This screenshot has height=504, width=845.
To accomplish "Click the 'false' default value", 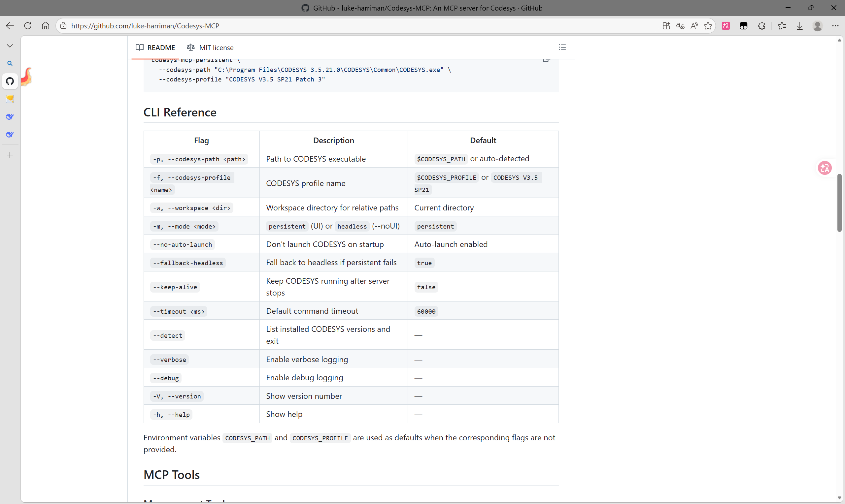I will [x=426, y=287].
